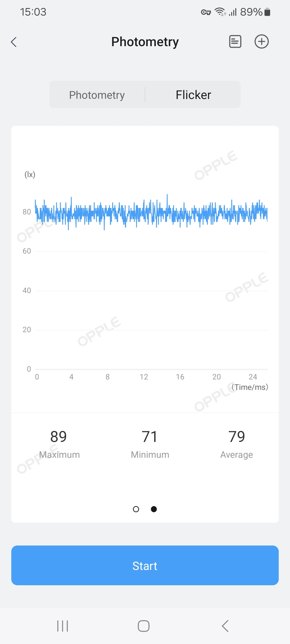The height and width of the screenshot is (644, 290).
Task: Tap the back arrow in header
Action: (14, 42)
